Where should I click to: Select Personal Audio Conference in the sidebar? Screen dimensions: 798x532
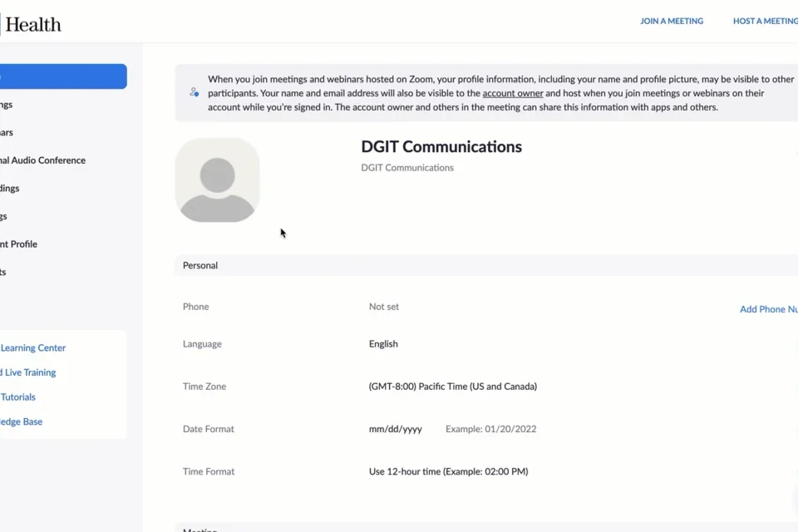(42, 160)
